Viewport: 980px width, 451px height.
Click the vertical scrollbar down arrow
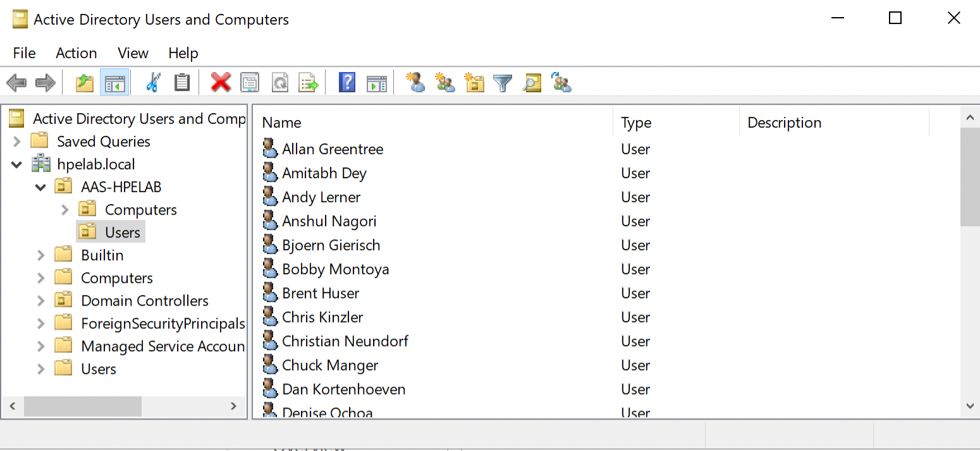click(x=969, y=406)
